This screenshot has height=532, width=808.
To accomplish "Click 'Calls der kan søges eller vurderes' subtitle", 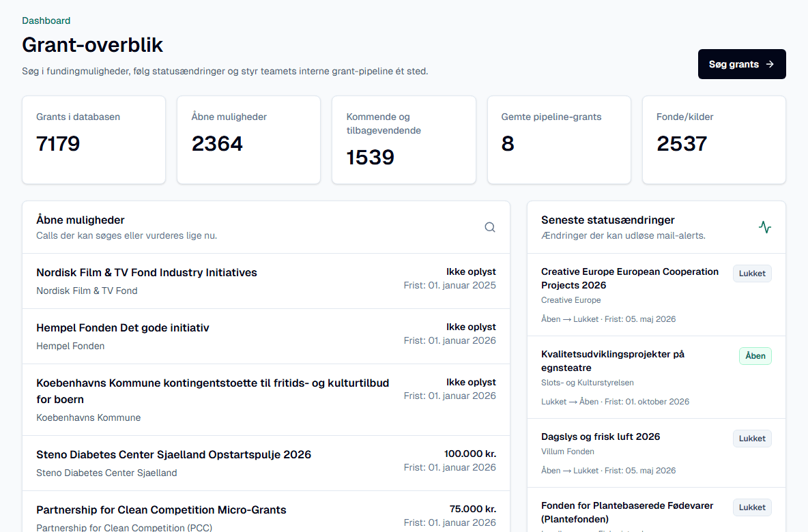I will tap(126, 235).
